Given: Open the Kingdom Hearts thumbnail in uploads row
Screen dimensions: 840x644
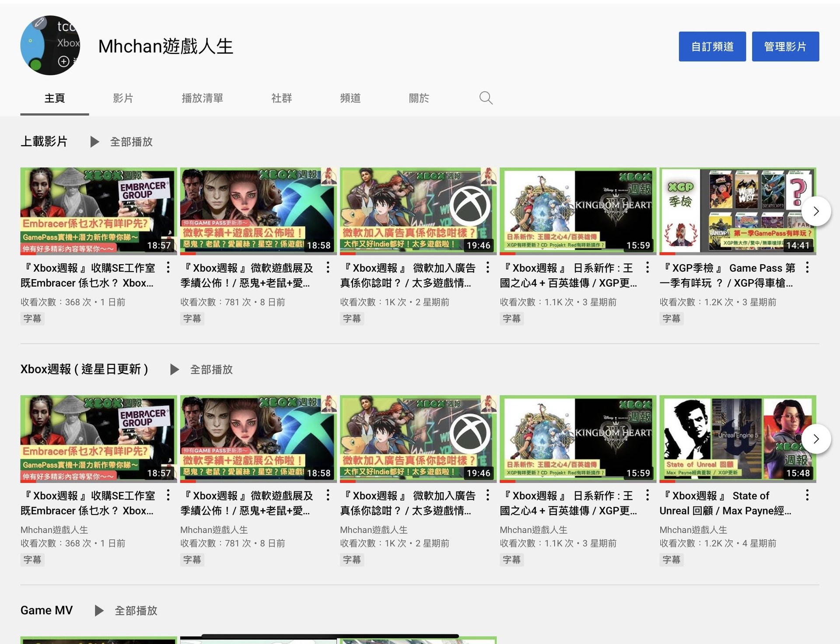Looking at the screenshot, I should 577,211.
